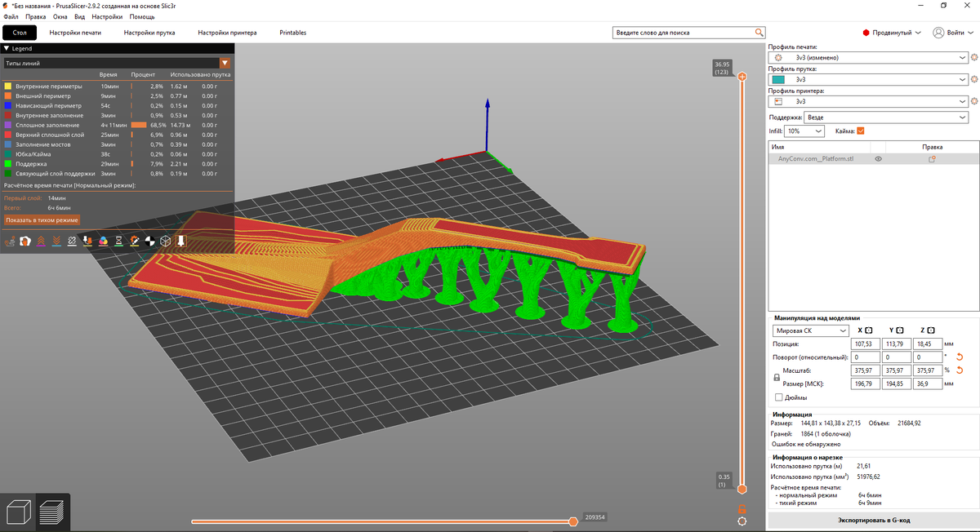Mirror object along Y axis icon
The image size is (980, 532).
(x=899, y=330)
